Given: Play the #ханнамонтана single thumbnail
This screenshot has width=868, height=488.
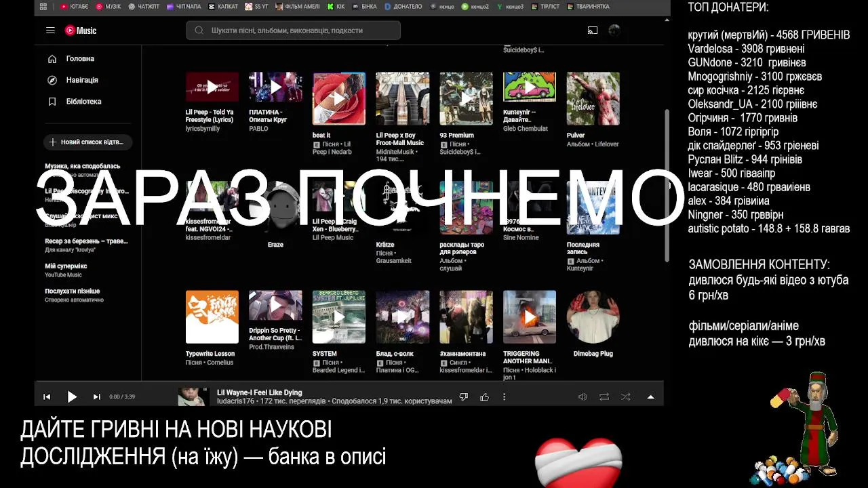Looking at the screenshot, I should click(466, 317).
